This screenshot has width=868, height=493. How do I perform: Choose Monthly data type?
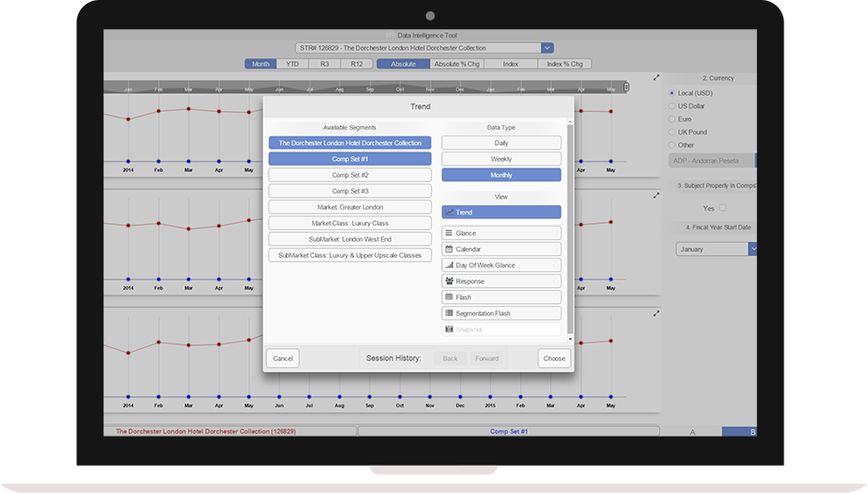(x=501, y=175)
